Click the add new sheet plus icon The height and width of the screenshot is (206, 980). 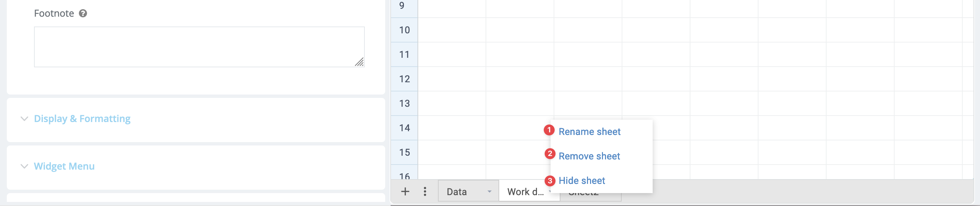click(405, 192)
